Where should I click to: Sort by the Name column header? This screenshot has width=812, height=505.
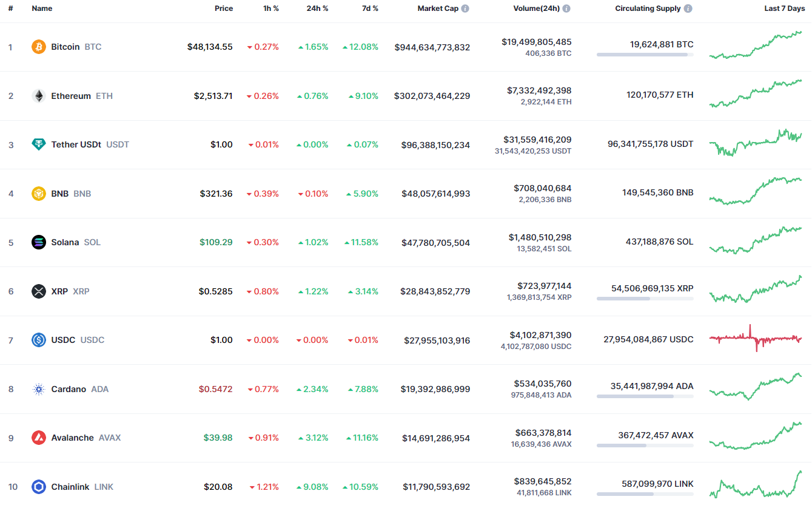pyautogui.click(x=42, y=8)
